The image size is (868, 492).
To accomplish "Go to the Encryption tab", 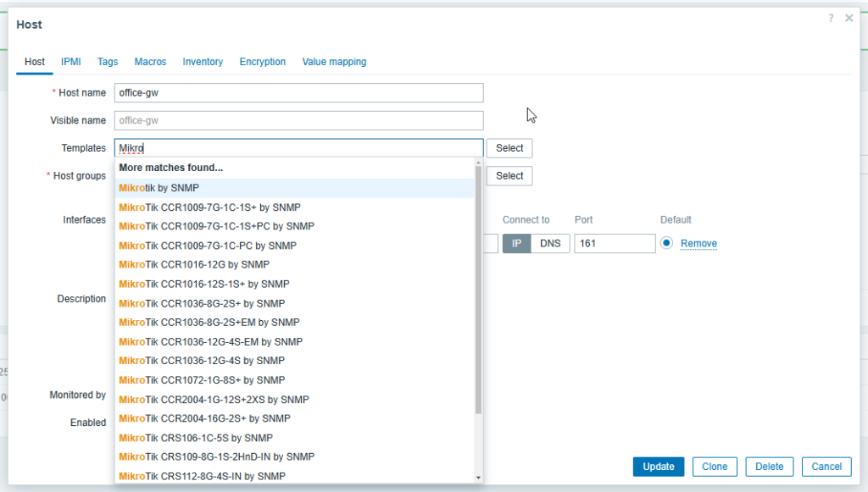I will tap(262, 62).
